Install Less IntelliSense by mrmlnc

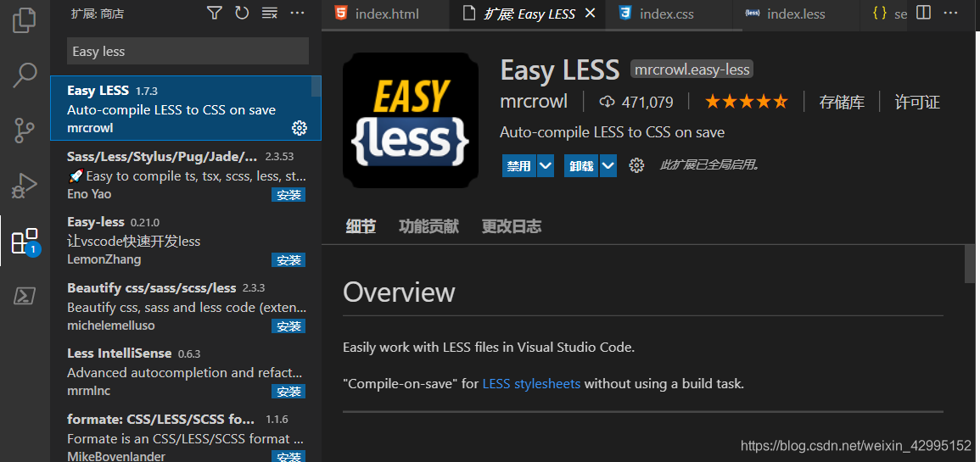point(288,392)
